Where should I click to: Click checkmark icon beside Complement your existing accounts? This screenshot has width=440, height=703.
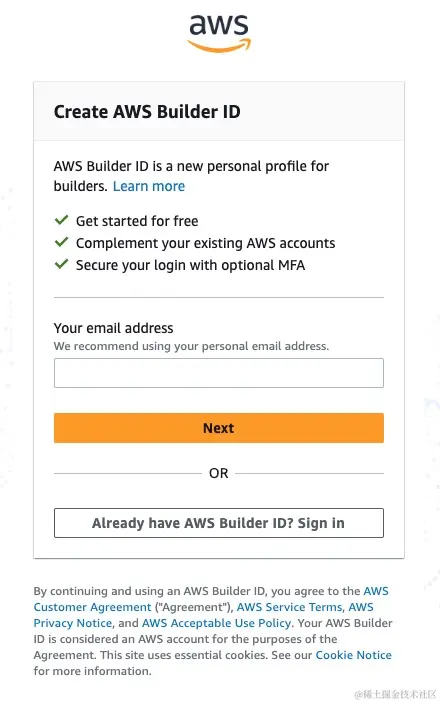61,242
